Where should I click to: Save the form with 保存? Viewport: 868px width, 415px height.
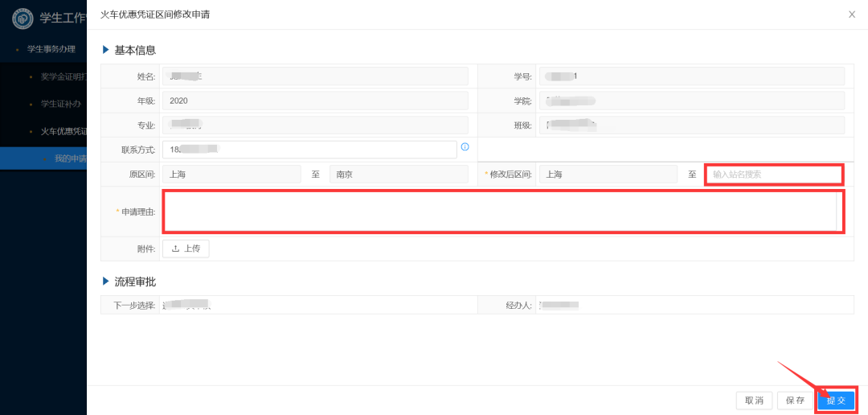(x=795, y=401)
